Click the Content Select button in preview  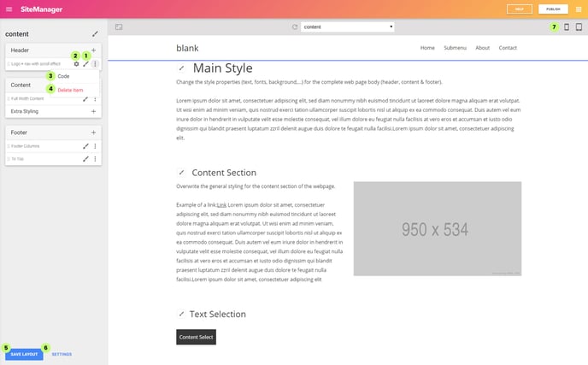(196, 338)
